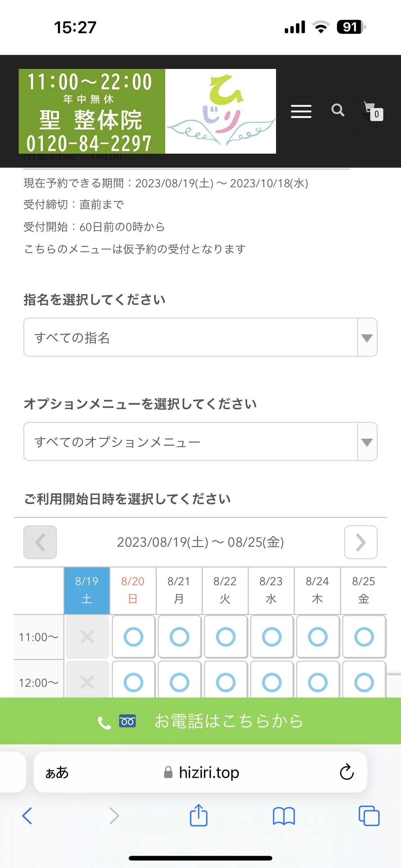
Task: Open the hamburger navigation menu
Action: [301, 111]
